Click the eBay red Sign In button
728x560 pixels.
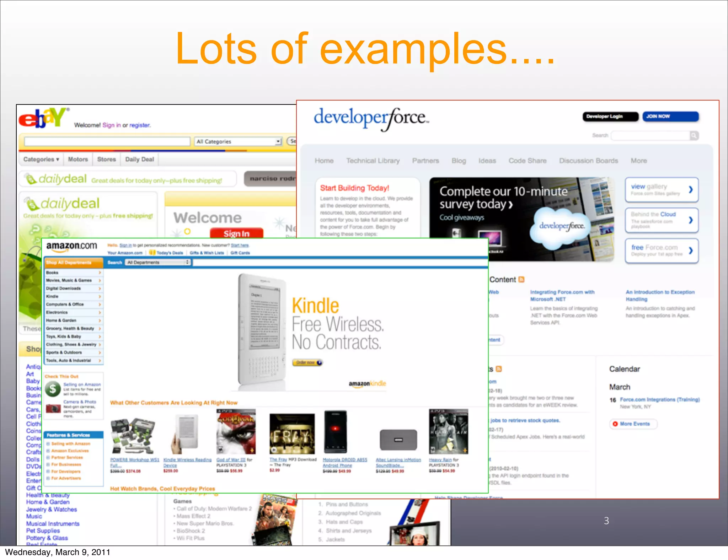click(236, 233)
